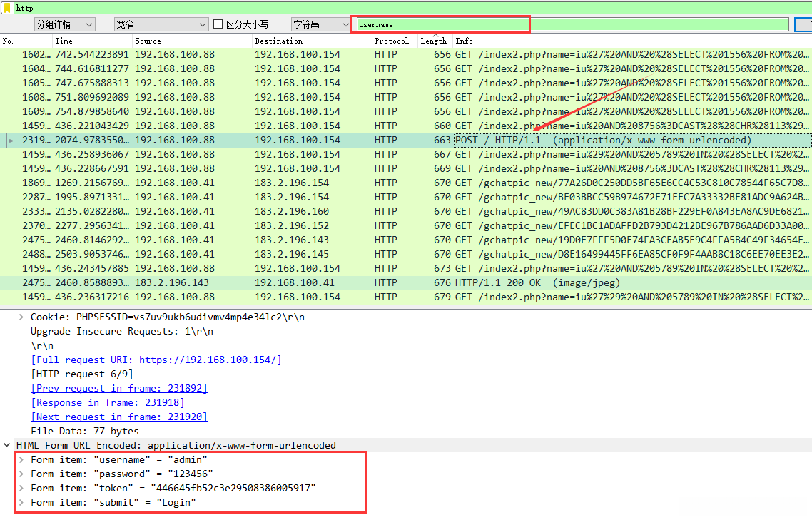This screenshot has height=520, width=812.
Task: Click the Upgrade-Insecure-Requests header line
Action: click(x=122, y=332)
